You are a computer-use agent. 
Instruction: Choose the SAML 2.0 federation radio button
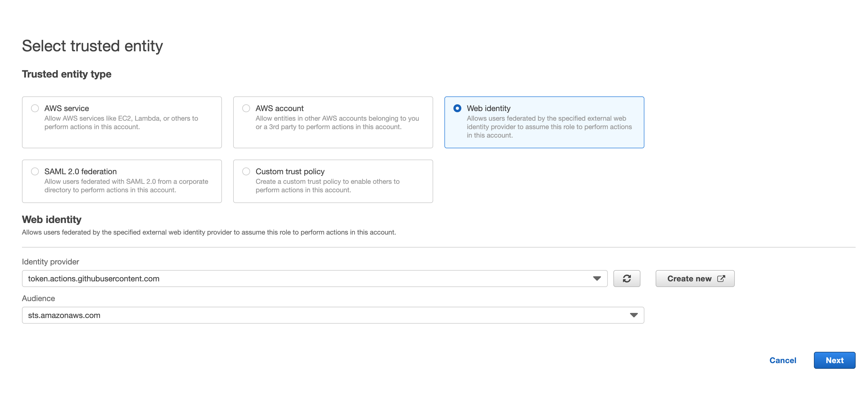tap(35, 171)
